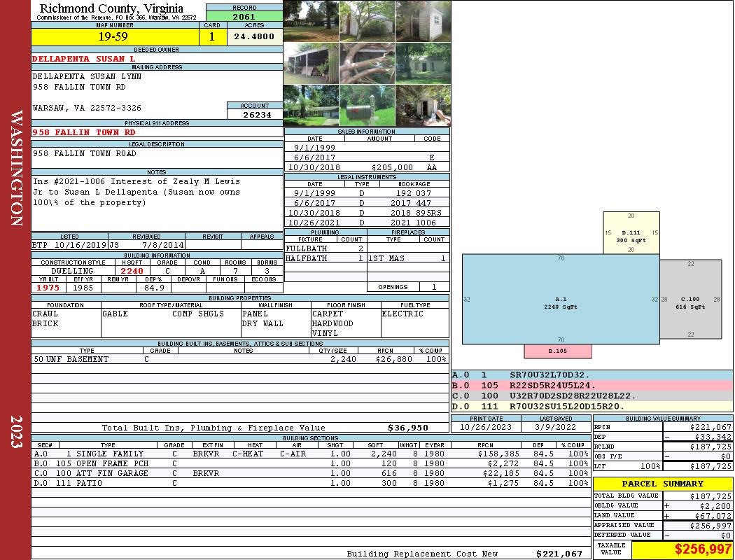The image size is (735, 560).
Task: View the open carport shed photo
Action: tap(311, 63)
